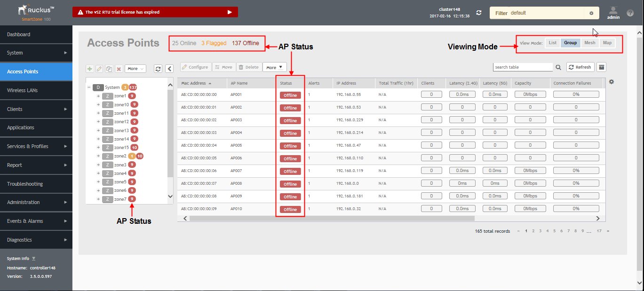Collapse the System domain tree node

coord(89,87)
